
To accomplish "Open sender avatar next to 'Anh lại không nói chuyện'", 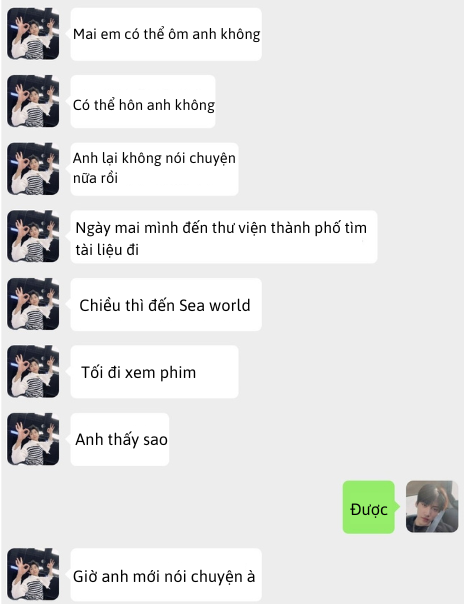I will click(x=33, y=169).
